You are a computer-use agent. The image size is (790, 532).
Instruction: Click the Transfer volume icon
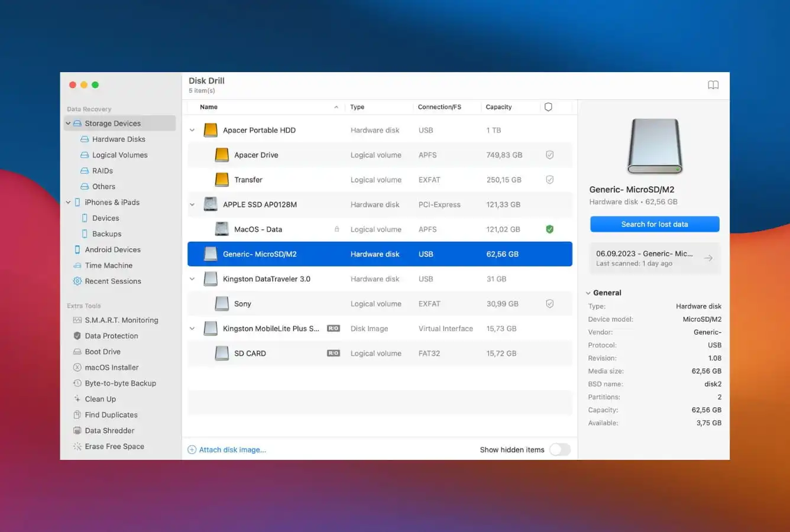click(222, 180)
